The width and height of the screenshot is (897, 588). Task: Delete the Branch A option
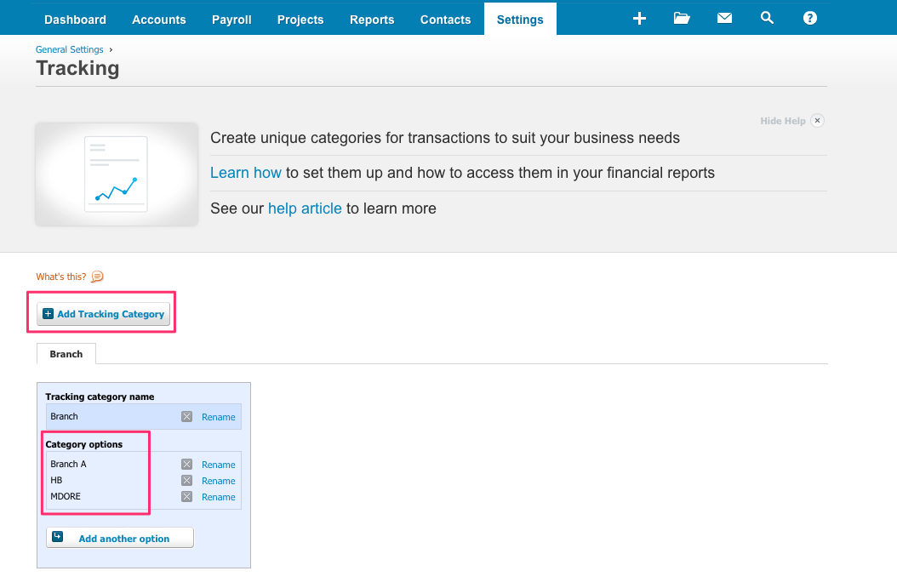(x=186, y=464)
